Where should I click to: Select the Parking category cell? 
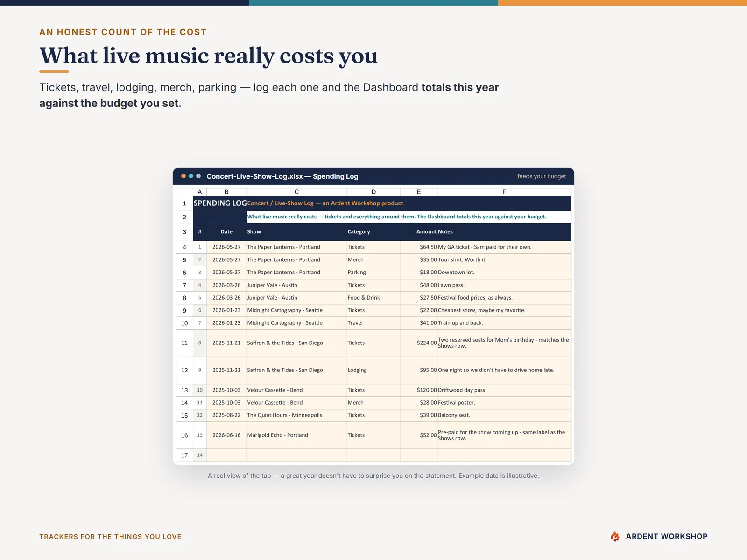[373, 273]
